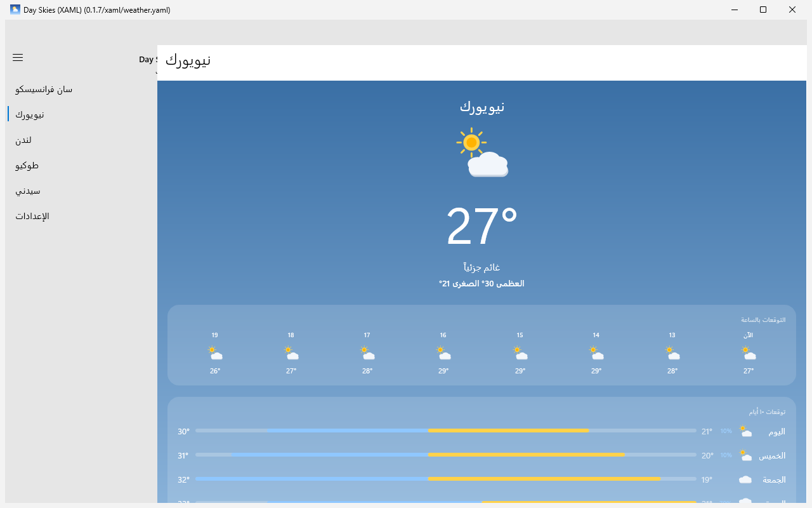Viewport: 812px width, 508px height.
Task: Click the 28° temperature under hour 13
Action: [672, 371]
